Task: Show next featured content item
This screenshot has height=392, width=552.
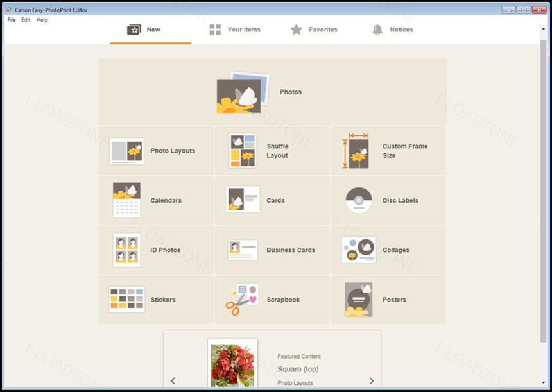Action: point(372,380)
